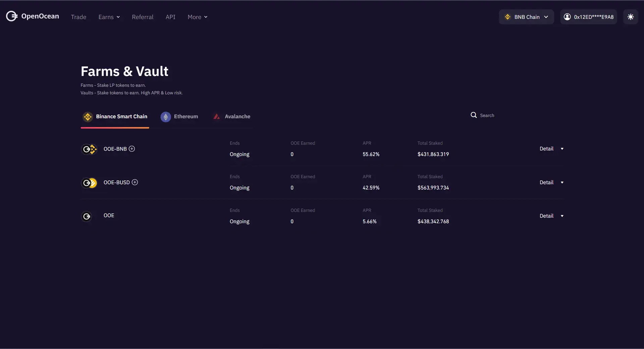Click the OOE-BNB pair token icon

(89, 149)
